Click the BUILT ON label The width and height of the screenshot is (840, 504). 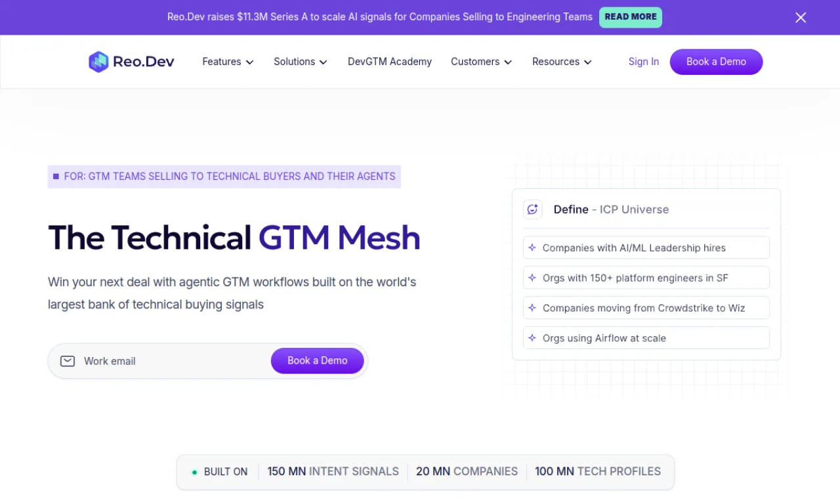tap(226, 472)
